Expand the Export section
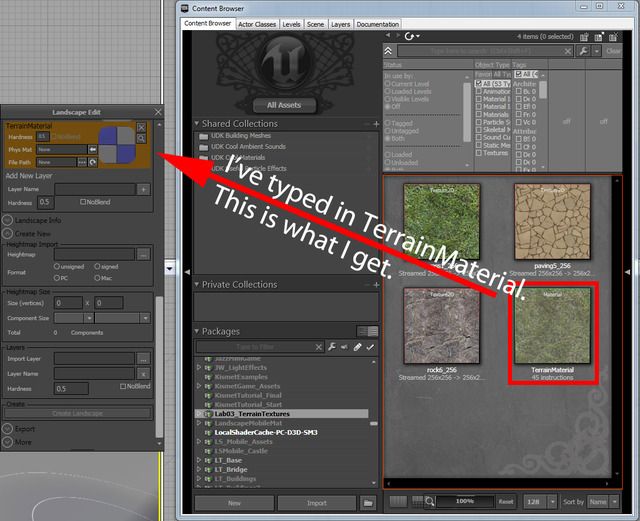The height and width of the screenshot is (521, 640). pos(8,429)
